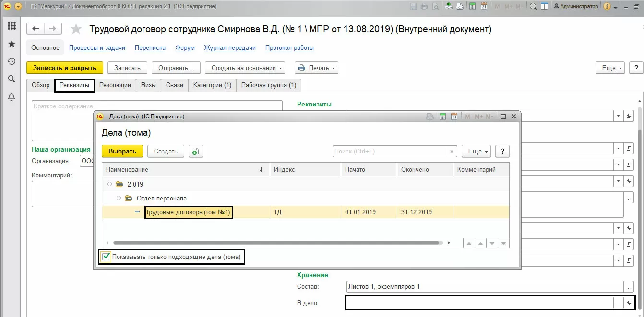The height and width of the screenshot is (317, 644).
Task: Click the panel layout icon in title bar
Action: pos(545,6)
